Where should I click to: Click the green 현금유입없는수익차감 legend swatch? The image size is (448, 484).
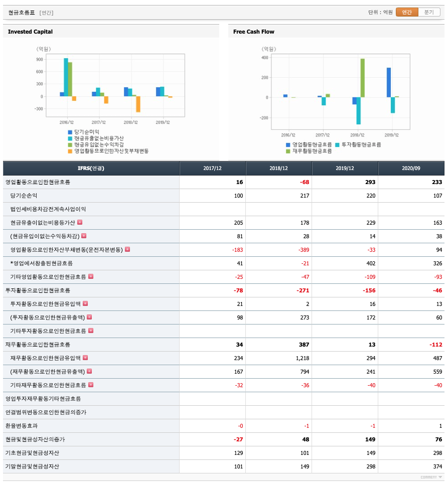point(70,145)
